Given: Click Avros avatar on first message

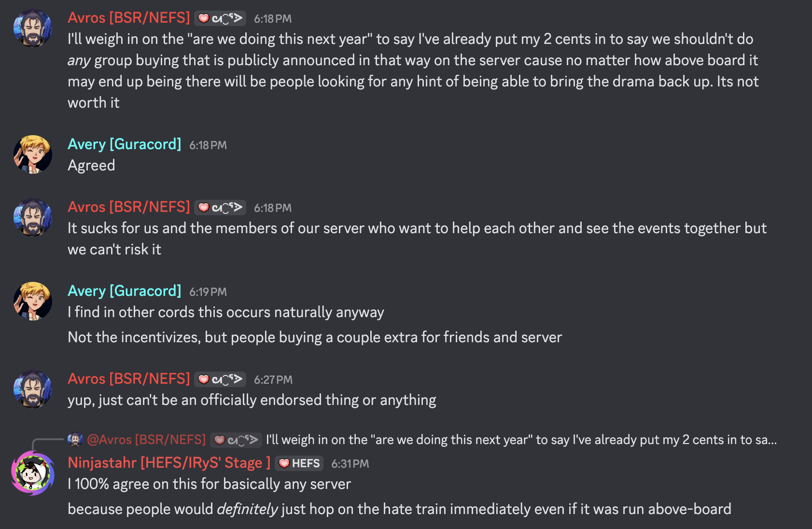Looking at the screenshot, I should click(32, 28).
